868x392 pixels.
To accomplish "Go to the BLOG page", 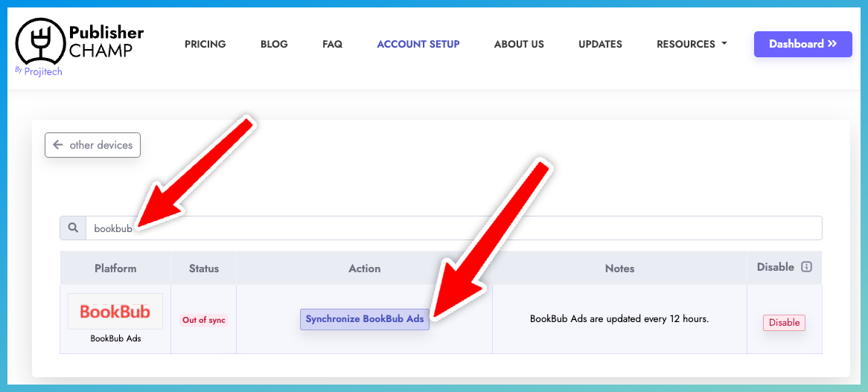I will pyautogui.click(x=274, y=44).
